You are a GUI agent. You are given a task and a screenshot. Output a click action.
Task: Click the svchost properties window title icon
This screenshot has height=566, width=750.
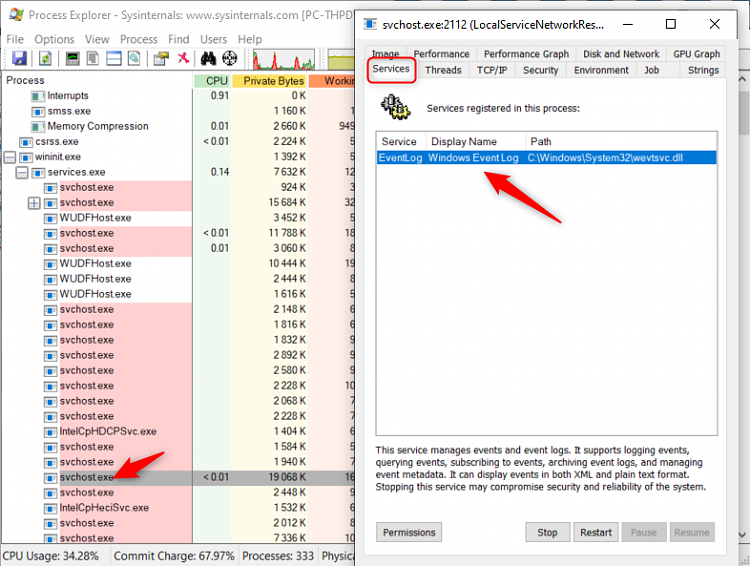coord(370,24)
